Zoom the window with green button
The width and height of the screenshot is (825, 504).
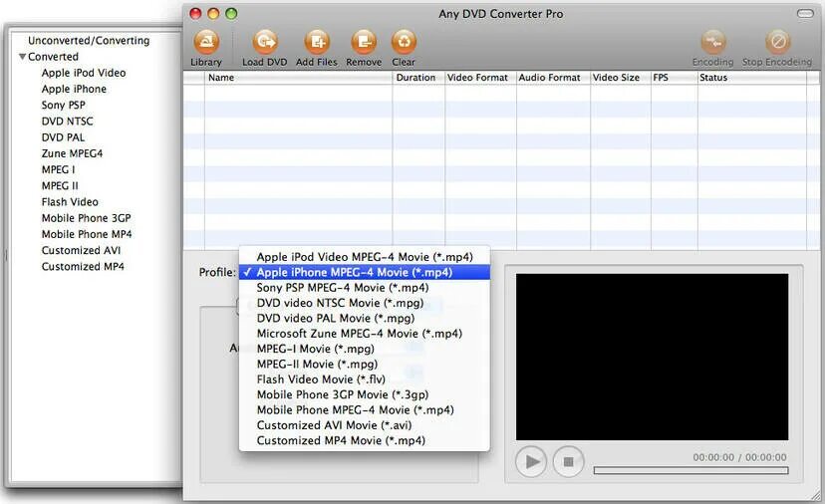(231, 14)
